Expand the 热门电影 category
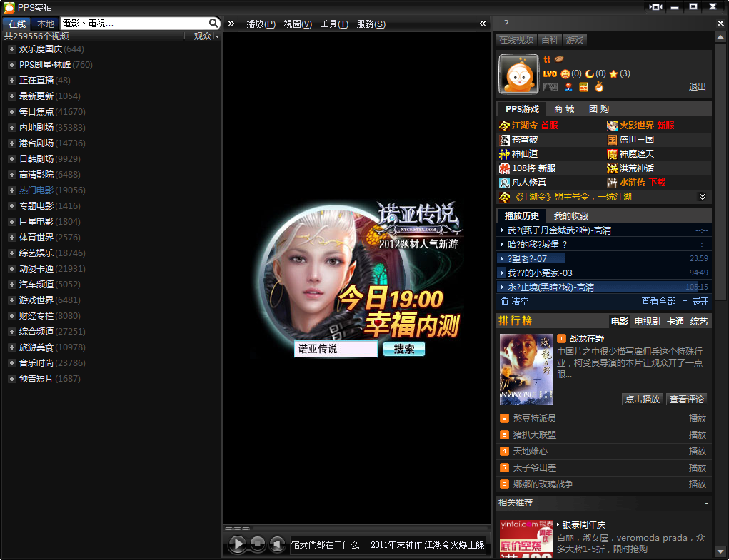Image resolution: width=729 pixels, height=560 pixels. pos(12,190)
